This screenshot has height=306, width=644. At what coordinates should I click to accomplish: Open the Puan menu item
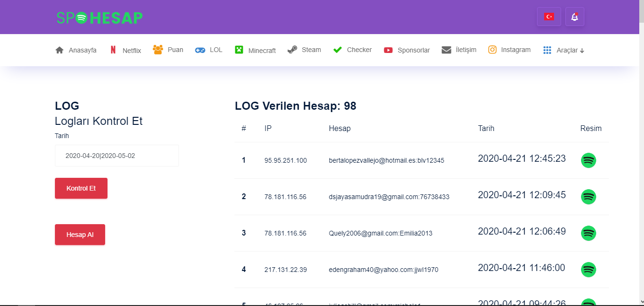(x=168, y=50)
